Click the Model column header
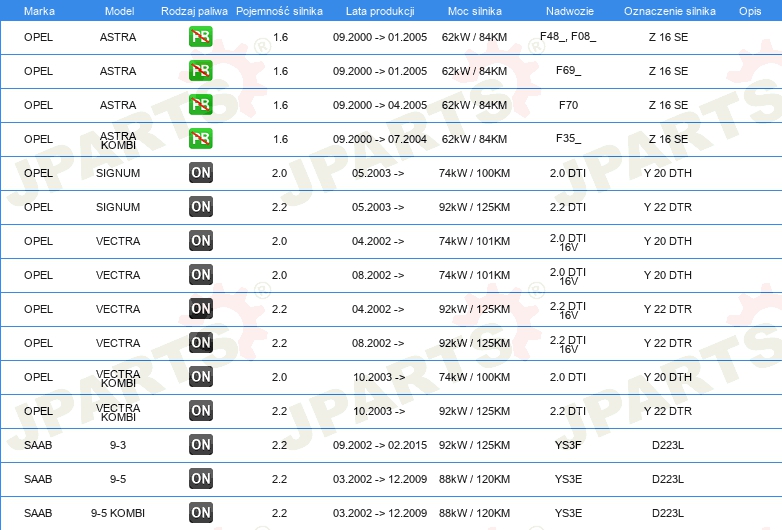 tap(119, 11)
